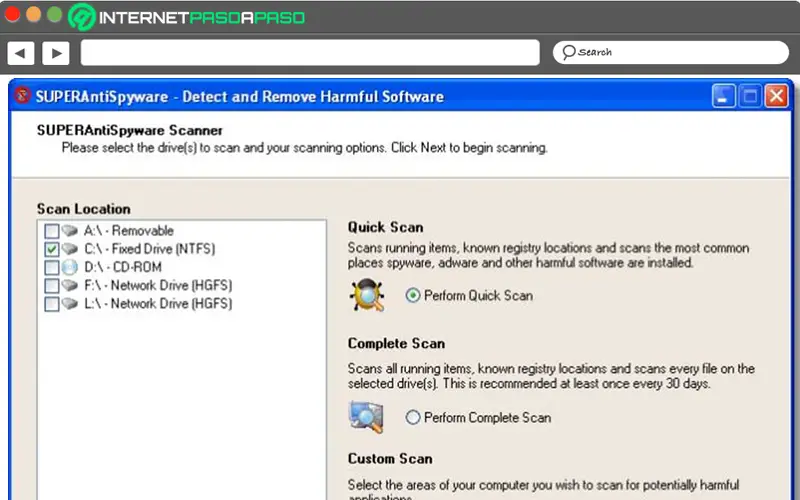Click the orange minimize dot
Screen dimensions: 800x500
(34, 14)
